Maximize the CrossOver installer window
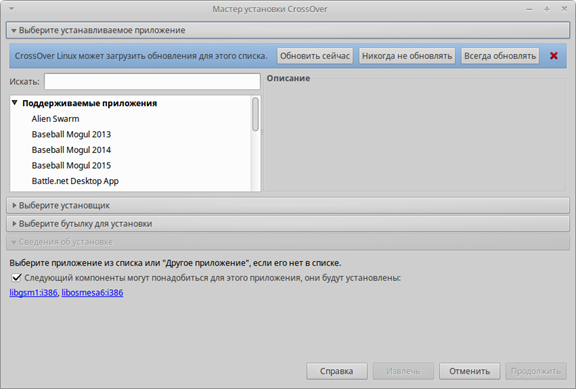 tap(547, 9)
